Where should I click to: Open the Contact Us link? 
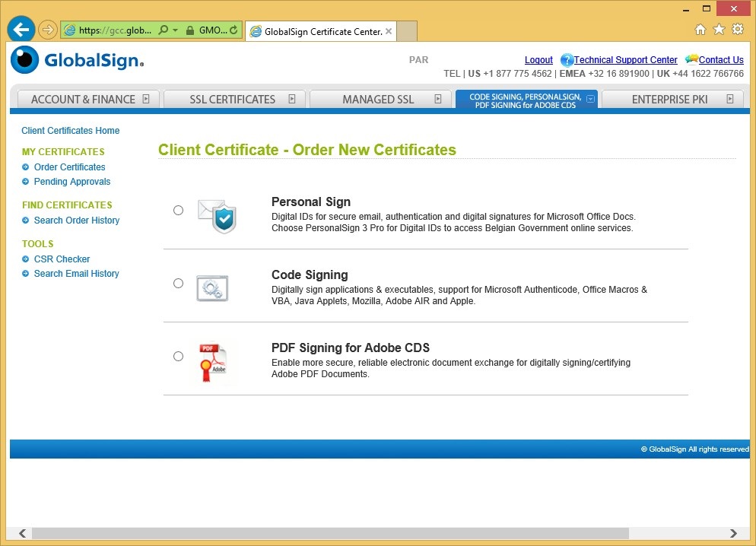pyautogui.click(x=721, y=60)
